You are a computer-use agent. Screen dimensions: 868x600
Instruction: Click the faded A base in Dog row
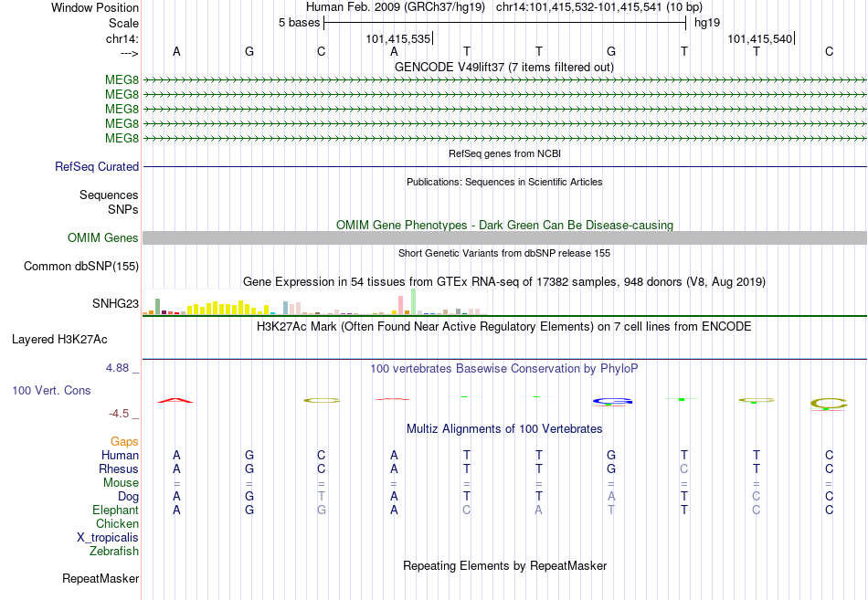[x=611, y=497]
